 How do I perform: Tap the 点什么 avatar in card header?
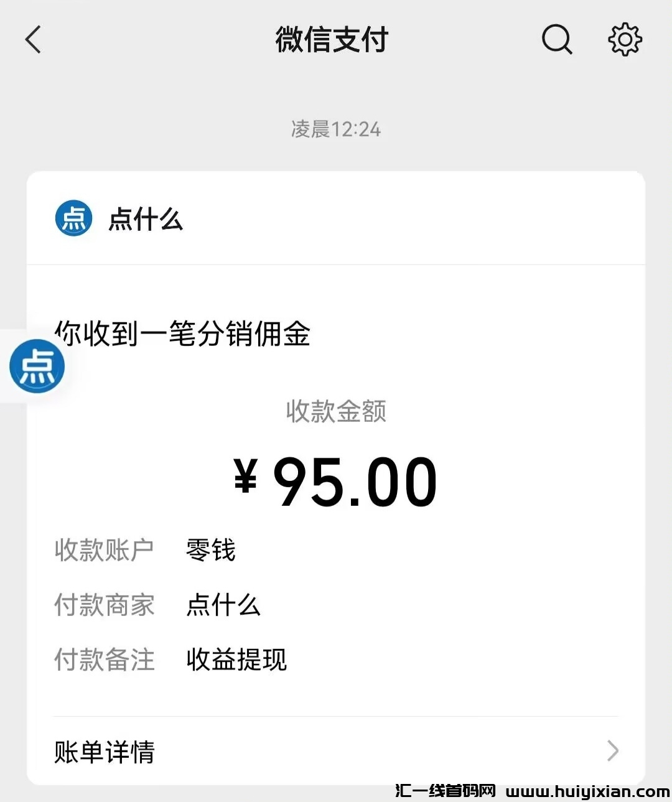73,219
